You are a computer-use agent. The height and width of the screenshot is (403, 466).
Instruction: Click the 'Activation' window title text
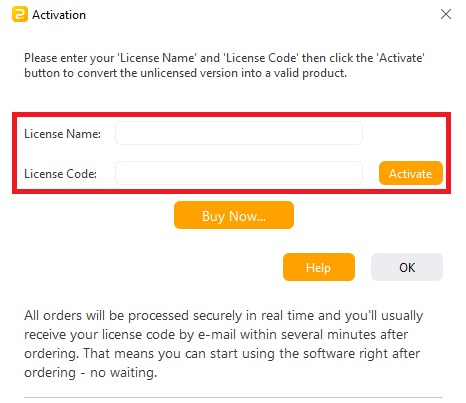pos(59,15)
